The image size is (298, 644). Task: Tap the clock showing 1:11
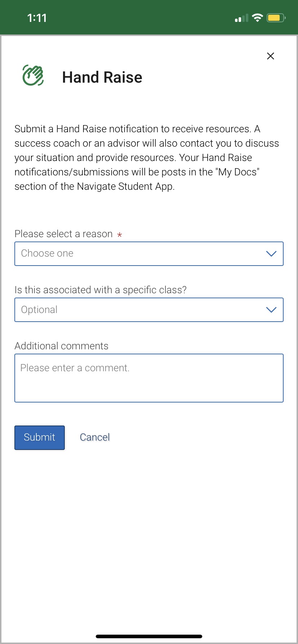(x=37, y=18)
